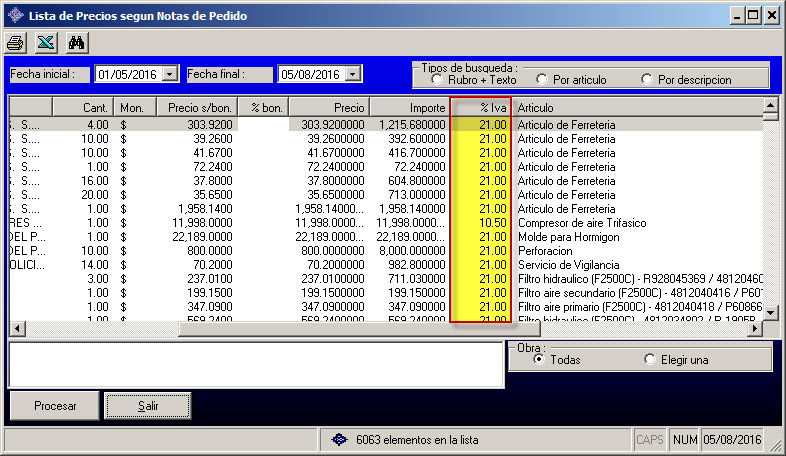Click the Procesar button
The image size is (786, 456).
pos(55,406)
